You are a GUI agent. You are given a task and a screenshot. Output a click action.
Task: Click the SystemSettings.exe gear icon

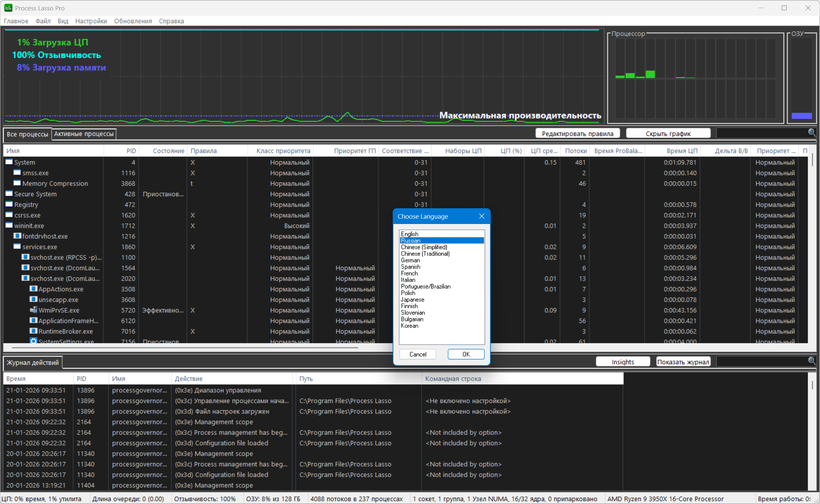(x=33, y=341)
